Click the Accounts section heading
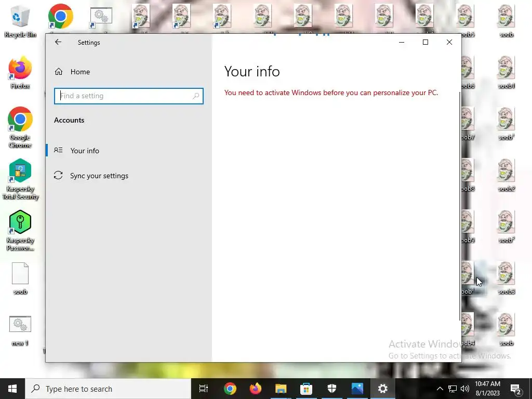This screenshot has width=532, height=399. pyautogui.click(x=69, y=120)
